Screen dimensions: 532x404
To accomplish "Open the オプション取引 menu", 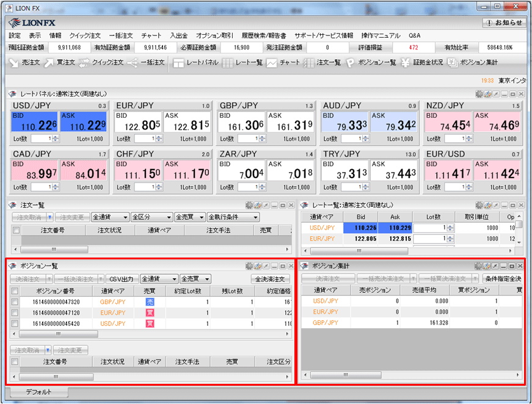I will [x=214, y=35].
